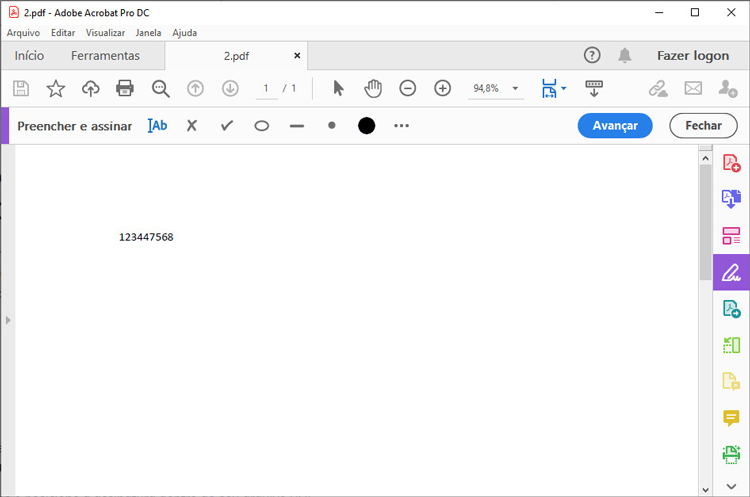Go to previous page arrow
Screen dimensions: 750x497
click(195, 88)
